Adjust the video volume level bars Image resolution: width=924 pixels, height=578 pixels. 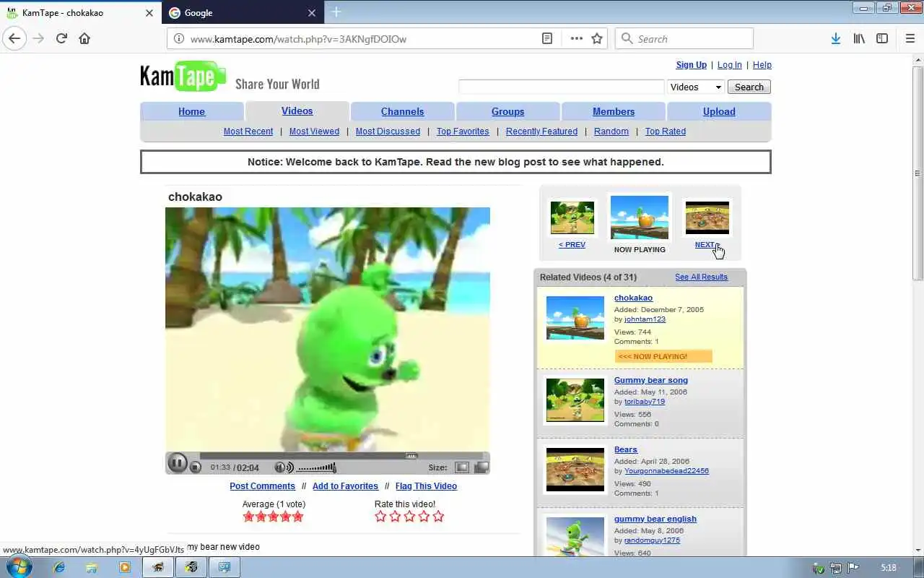pos(317,467)
